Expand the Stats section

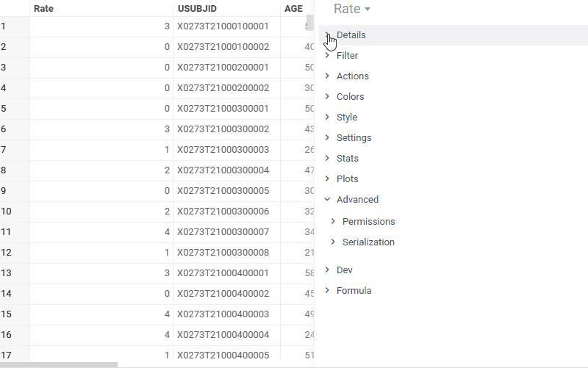[347, 159]
